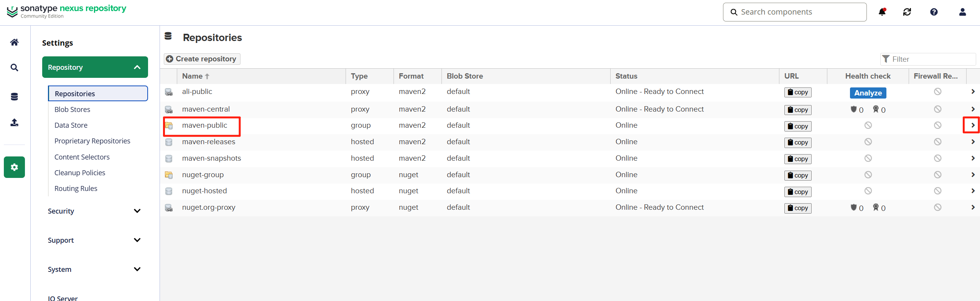980x301 pixels.
Task: Open the upload icon in left sidebar
Action: pyautogui.click(x=14, y=122)
